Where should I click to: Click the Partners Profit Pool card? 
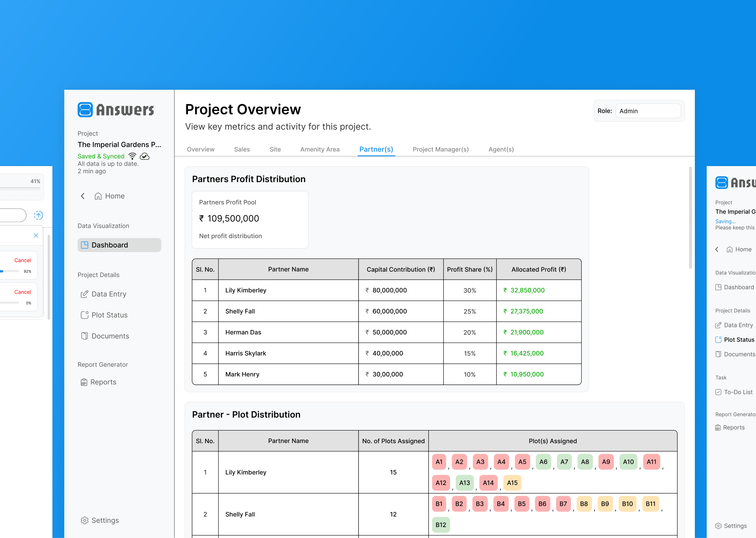250,220
